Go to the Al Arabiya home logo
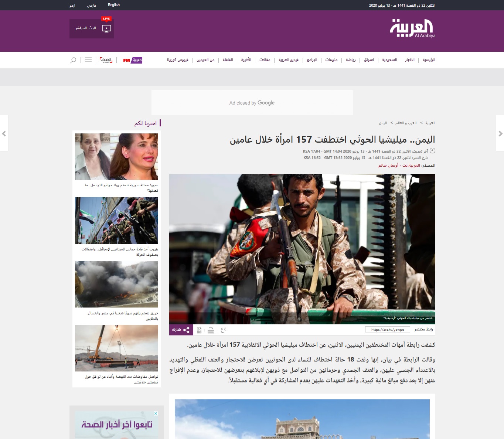The width and height of the screenshot is (504, 439). 412,28
